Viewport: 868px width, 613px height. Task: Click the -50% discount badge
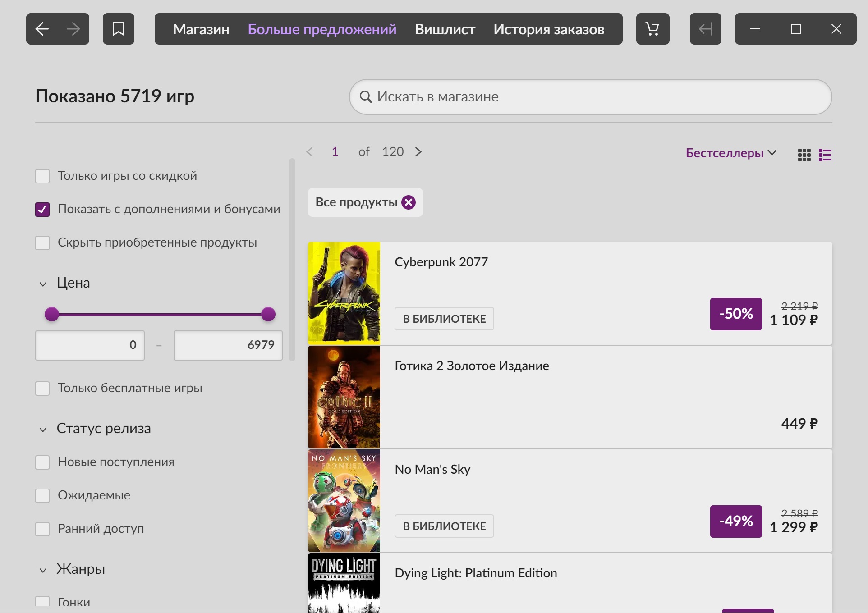point(736,314)
